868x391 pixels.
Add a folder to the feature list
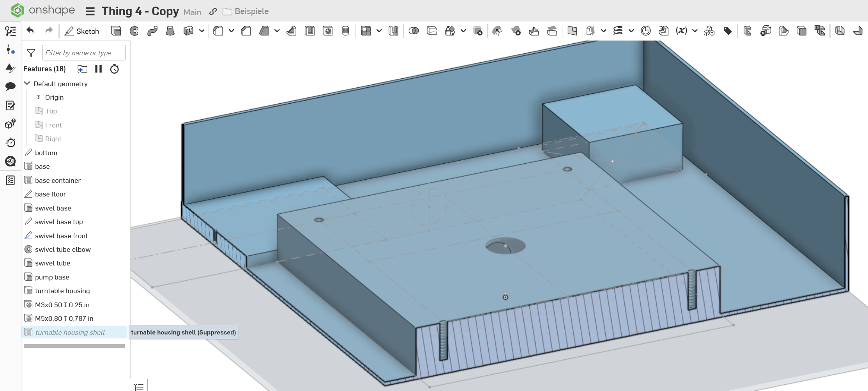[x=82, y=69]
